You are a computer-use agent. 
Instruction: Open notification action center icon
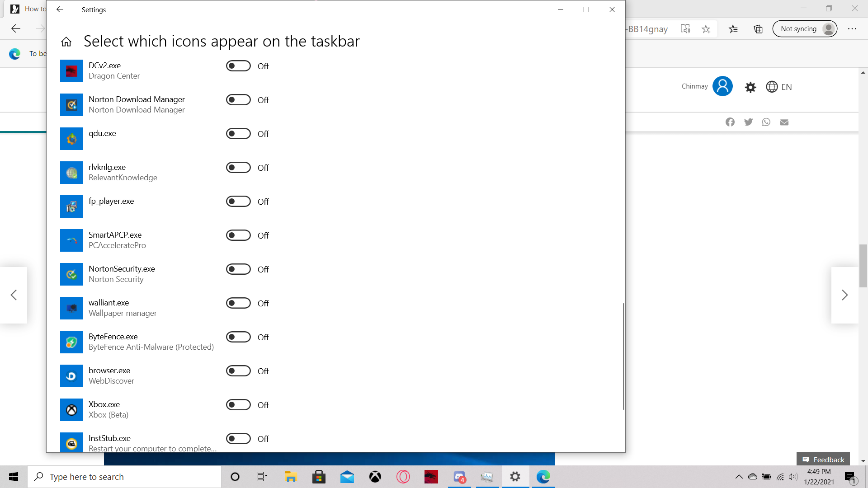850,477
